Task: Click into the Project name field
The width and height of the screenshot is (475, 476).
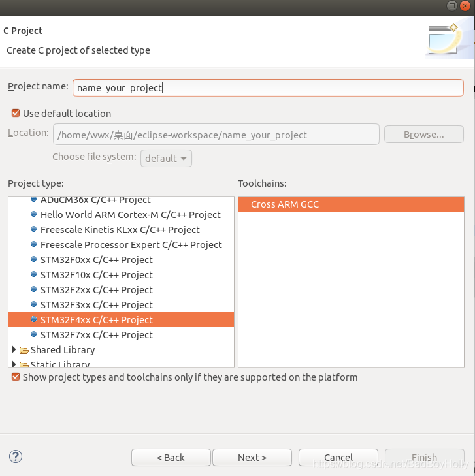Action: coord(268,88)
